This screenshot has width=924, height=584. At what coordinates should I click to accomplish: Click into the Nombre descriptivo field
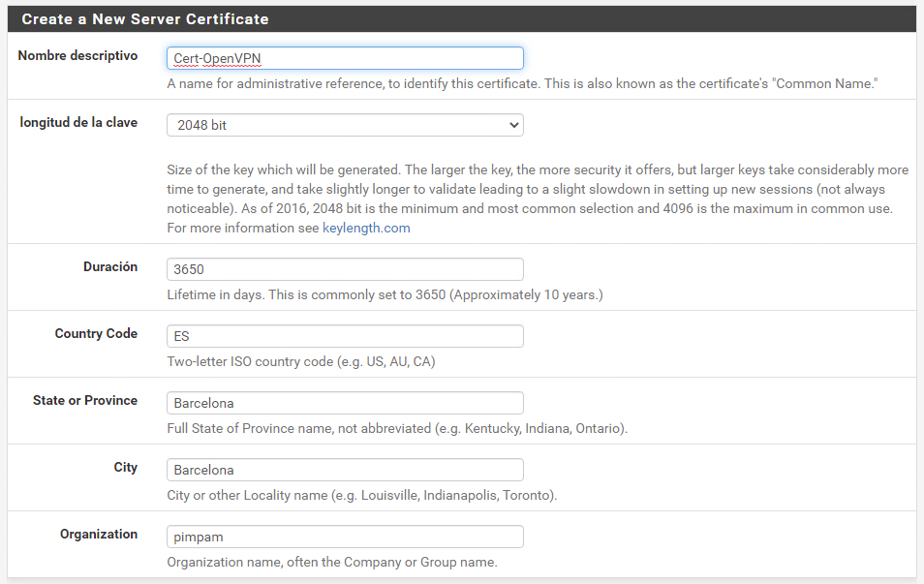point(344,58)
